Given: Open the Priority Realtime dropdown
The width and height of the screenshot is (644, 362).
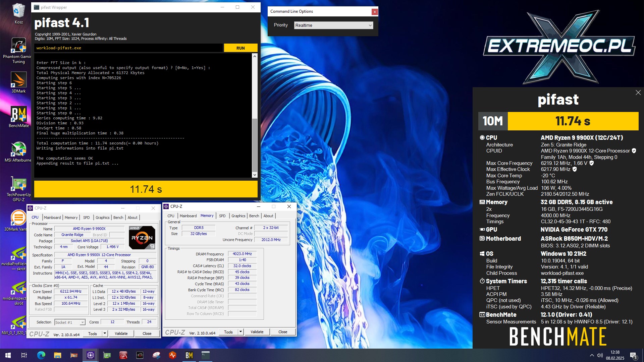Looking at the screenshot, I should (x=334, y=25).
